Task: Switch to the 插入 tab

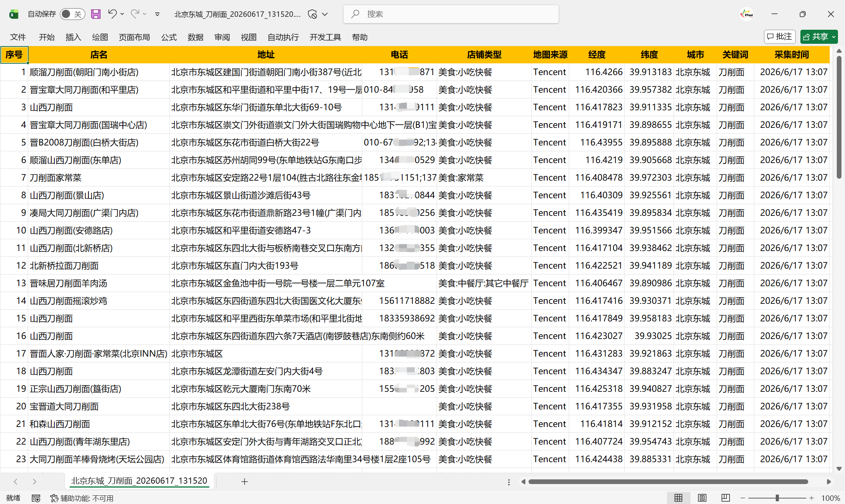Action: pos(74,37)
